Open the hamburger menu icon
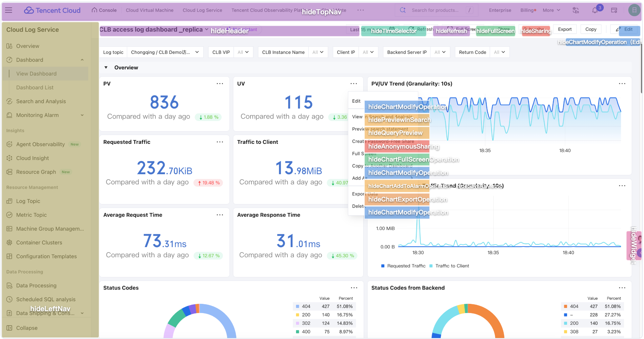Viewport: 644px width, 339px height. 9,10
